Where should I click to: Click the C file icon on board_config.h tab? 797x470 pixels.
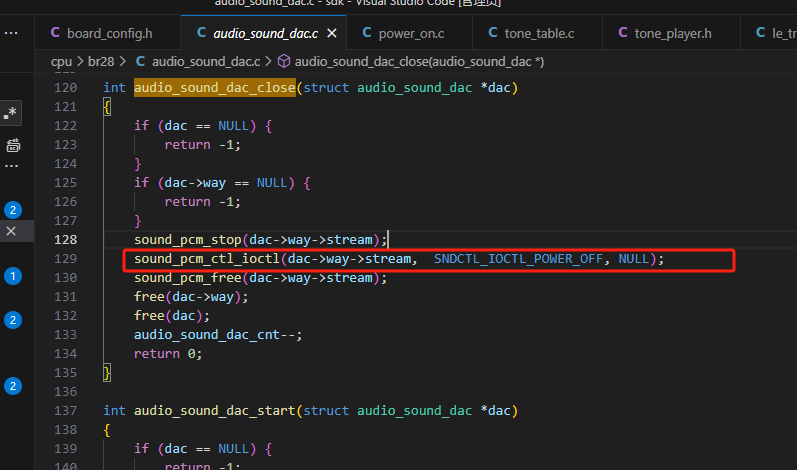[x=55, y=33]
